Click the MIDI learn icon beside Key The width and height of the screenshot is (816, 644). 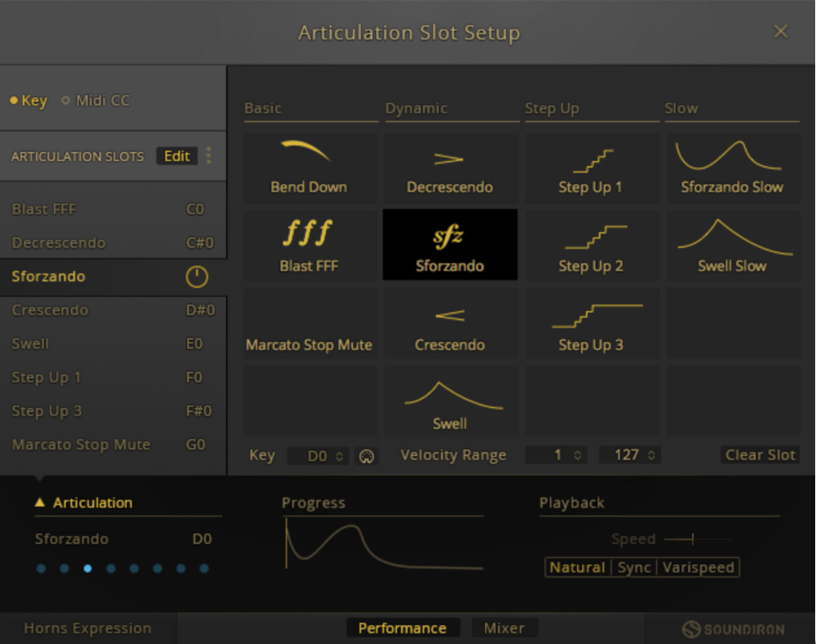tap(367, 456)
